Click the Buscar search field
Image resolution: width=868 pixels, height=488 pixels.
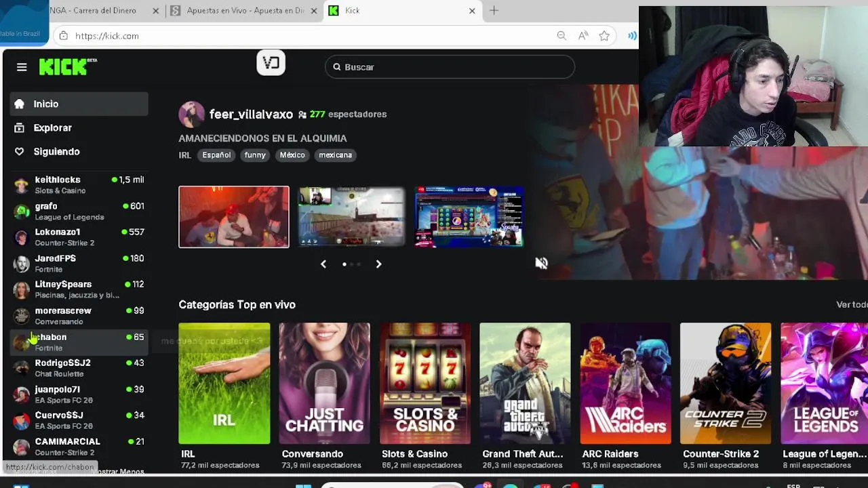tap(450, 67)
